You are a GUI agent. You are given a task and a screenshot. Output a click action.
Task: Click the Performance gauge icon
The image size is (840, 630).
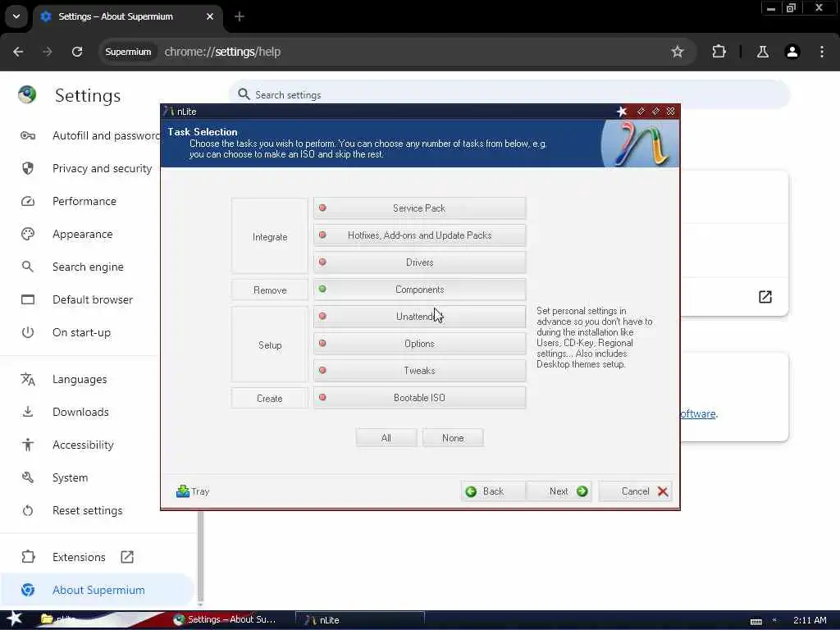[x=28, y=202]
